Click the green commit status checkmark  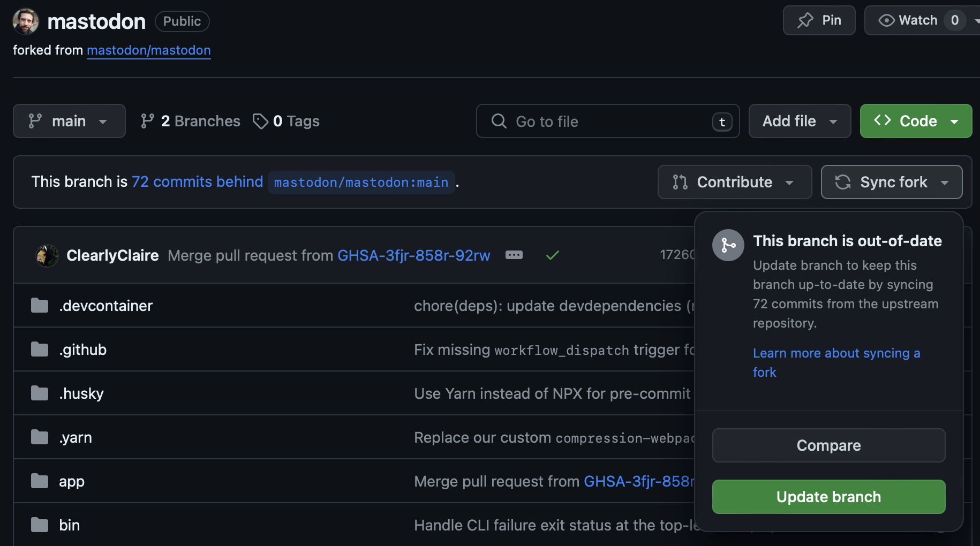tap(552, 255)
